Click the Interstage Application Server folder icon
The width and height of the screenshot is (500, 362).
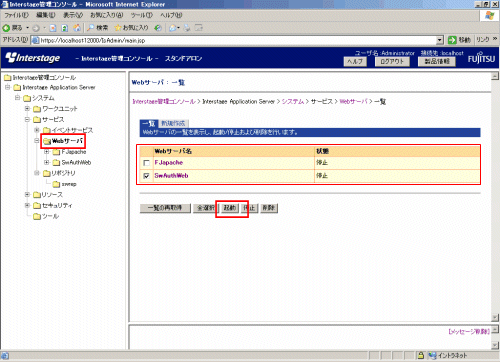[x=17, y=88]
